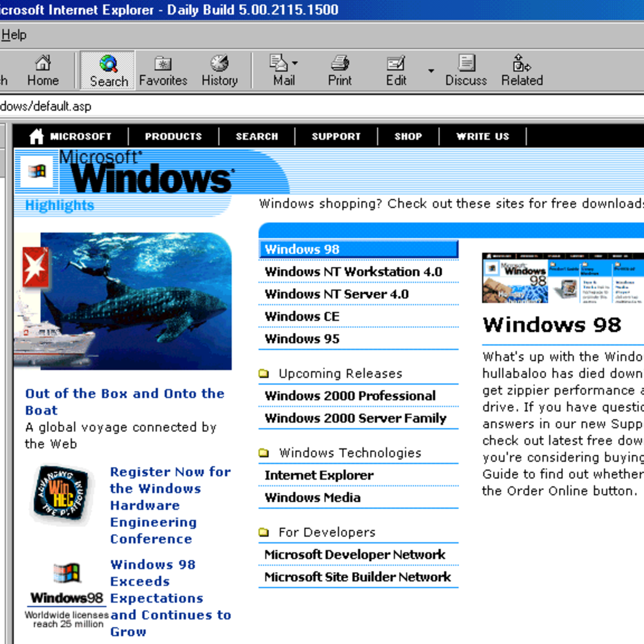Select Windows NT Workstation 4.0 link
Screen dimensions: 644x644
(x=353, y=272)
